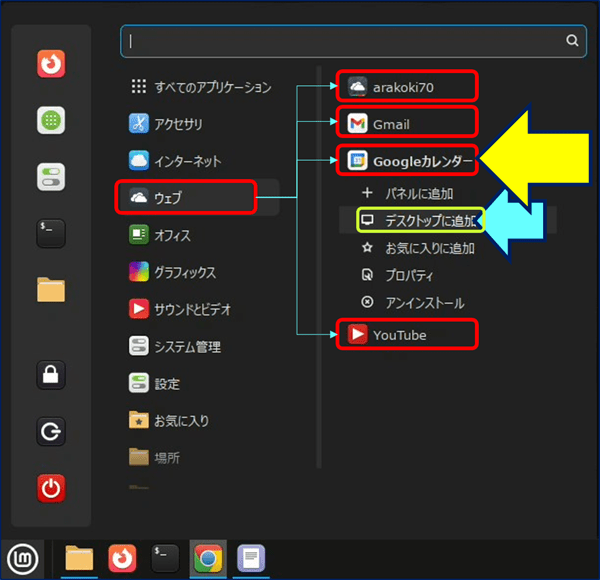Select the サウンドとビデオ category
The height and width of the screenshot is (580, 600).
click(180, 309)
